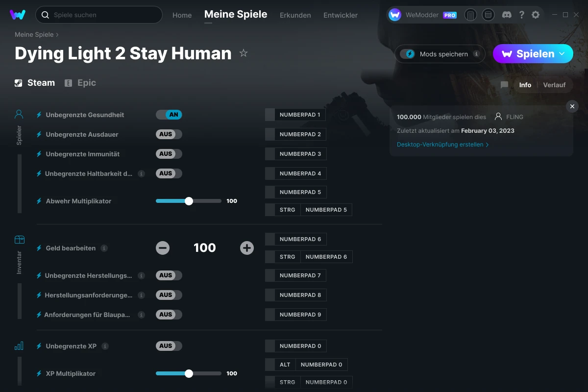Increase Geld bearbeiten with plus button
The height and width of the screenshot is (392, 588).
(x=247, y=248)
